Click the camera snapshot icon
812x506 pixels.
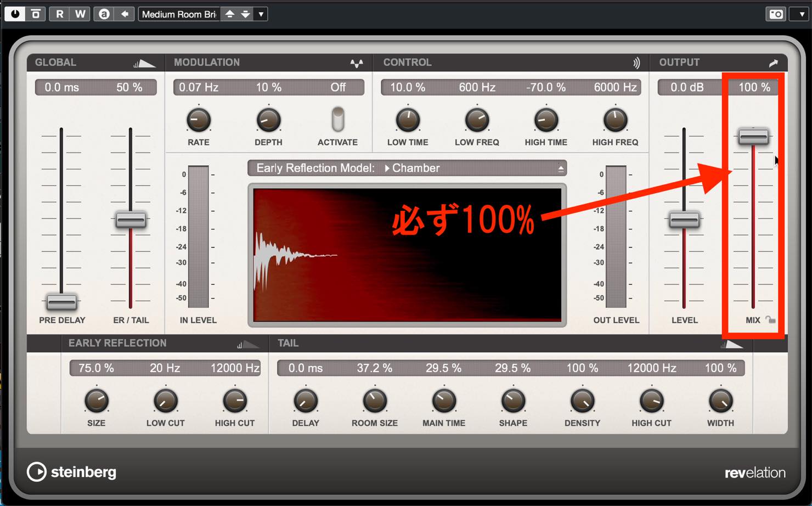coord(776,14)
